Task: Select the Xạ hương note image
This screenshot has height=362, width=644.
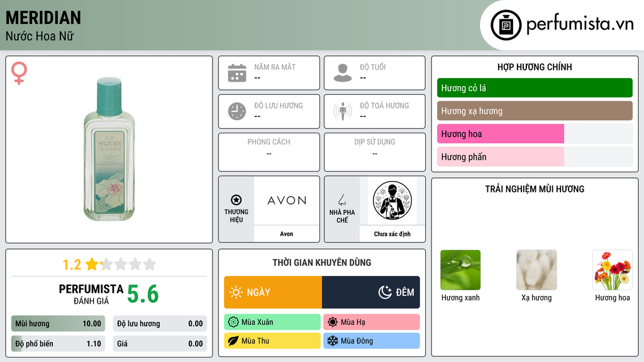Action: (x=536, y=270)
